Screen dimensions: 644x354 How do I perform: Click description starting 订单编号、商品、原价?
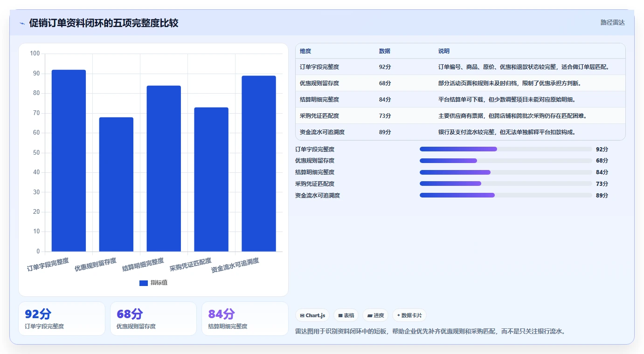[524, 67]
